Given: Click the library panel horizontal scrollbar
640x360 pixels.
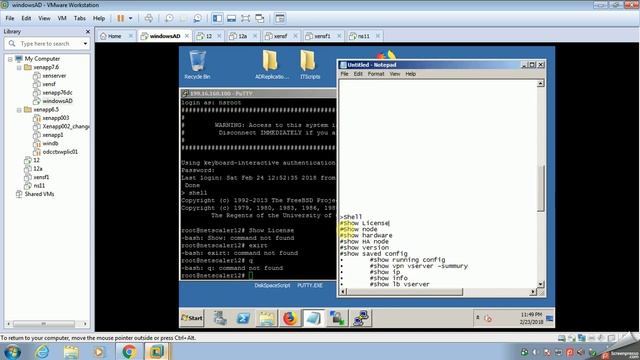Looking at the screenshot, I should [44, 324].
